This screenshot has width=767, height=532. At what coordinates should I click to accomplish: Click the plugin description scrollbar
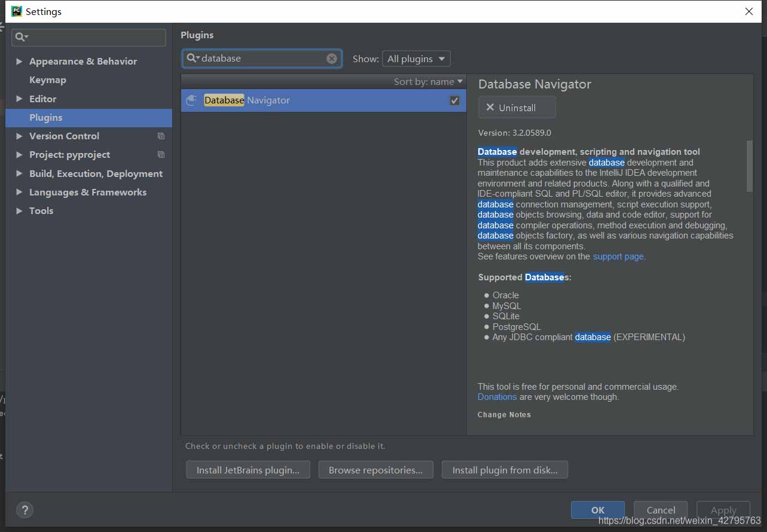tap(750, 166)
